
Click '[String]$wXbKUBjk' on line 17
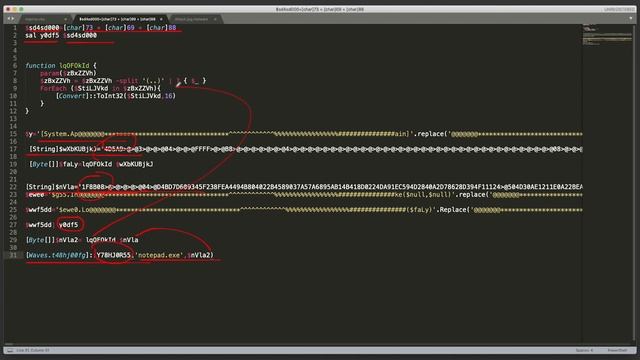click(x=62, y=149)
